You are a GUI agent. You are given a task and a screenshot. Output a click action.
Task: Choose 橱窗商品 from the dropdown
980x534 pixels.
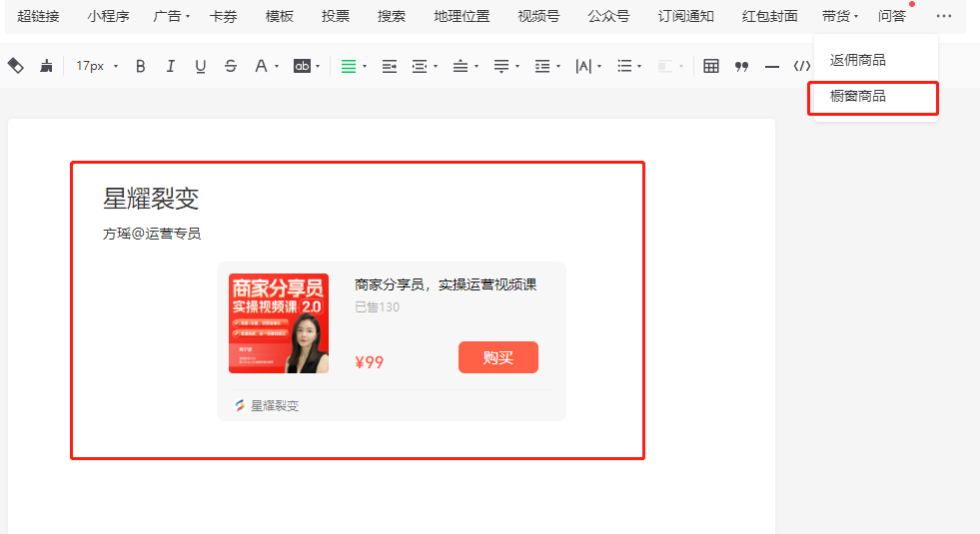(857, 96)
